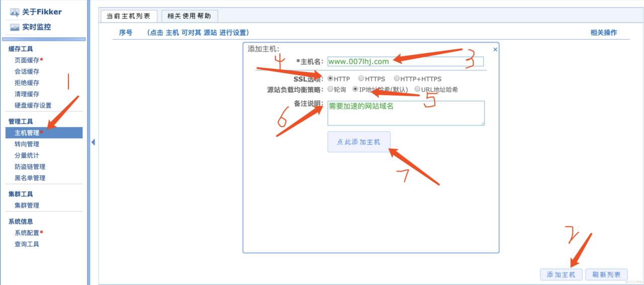
Task: Select 主机管理 in sidebar
Action: click(44, 133)
